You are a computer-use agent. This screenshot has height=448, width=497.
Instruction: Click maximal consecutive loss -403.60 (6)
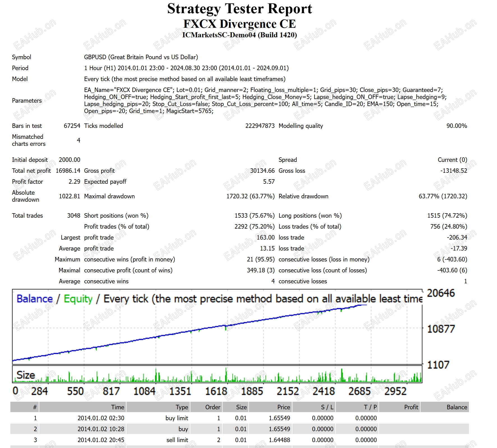[x=452, y=270]
